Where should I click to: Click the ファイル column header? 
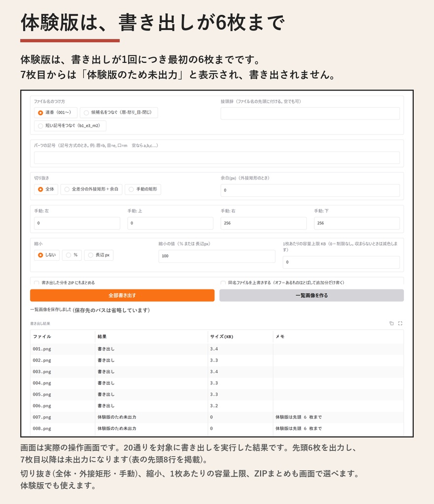(x=63, y=337)
